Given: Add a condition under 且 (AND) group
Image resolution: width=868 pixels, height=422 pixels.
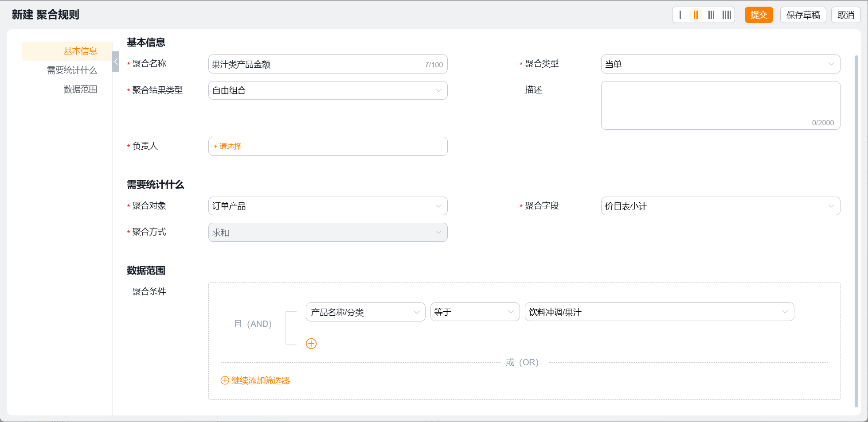Looking at the screenshot, I should (311, 344).
